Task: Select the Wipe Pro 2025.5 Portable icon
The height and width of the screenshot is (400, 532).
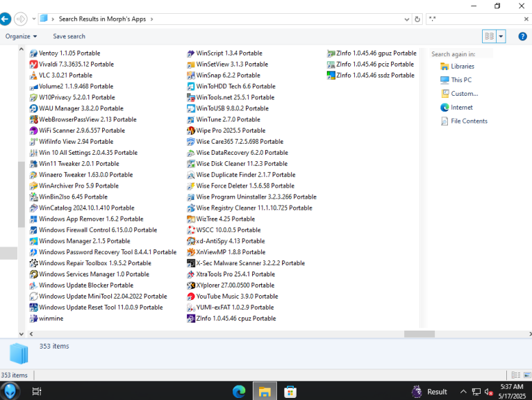Action: click(191, 131)
